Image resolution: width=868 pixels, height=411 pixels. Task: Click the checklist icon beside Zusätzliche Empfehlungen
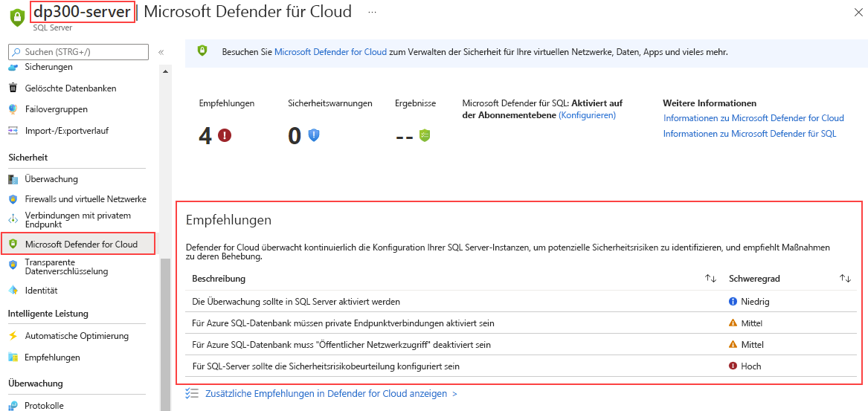pos(192,394)
